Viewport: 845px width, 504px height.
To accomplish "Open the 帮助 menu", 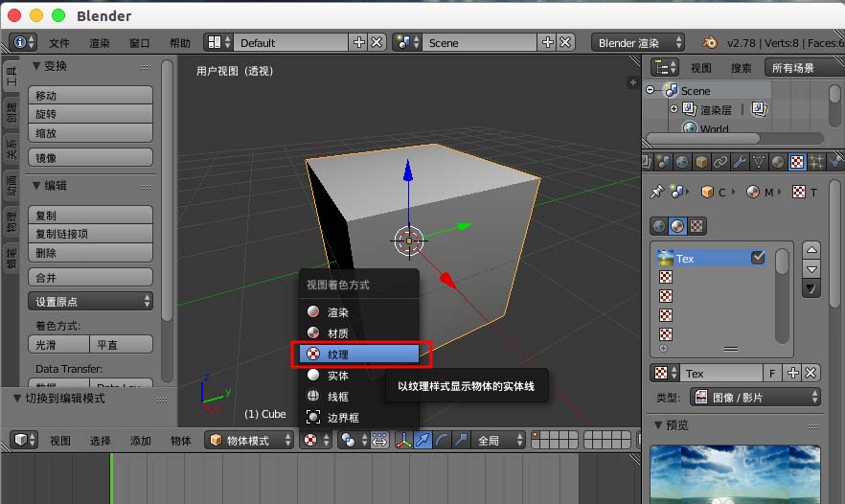I will (180, 42).
